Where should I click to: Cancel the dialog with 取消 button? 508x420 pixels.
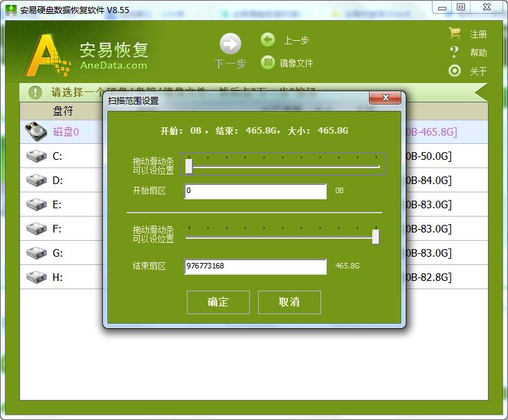[x=289, y=302]
